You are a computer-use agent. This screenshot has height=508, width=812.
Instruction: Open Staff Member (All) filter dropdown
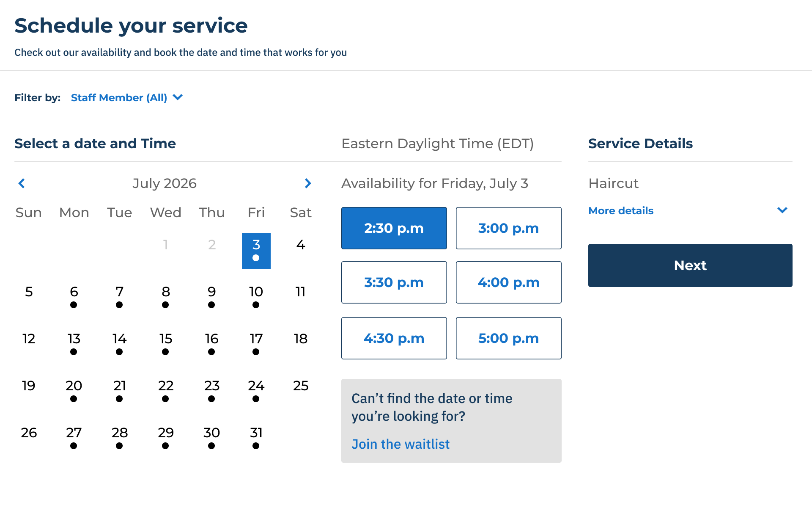click(x=127, y=98)
